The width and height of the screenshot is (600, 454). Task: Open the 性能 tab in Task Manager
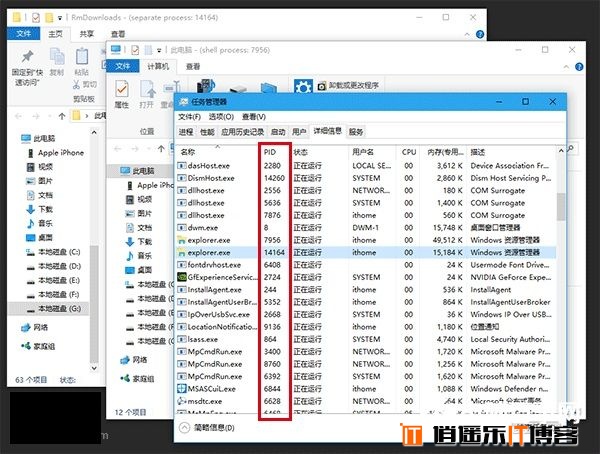pos(207,132)
